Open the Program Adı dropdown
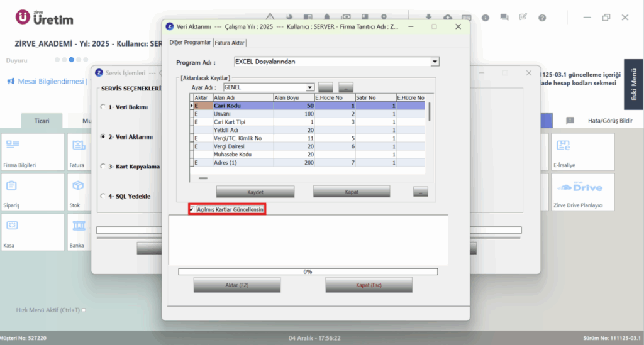Image resolution: width=644 pixels, height=345 pixels. pos(435,62)
